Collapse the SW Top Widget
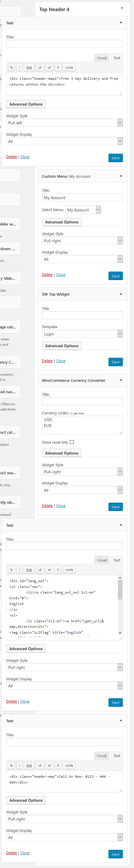Viewport: 134px width, 868px height. click(121, 294)
